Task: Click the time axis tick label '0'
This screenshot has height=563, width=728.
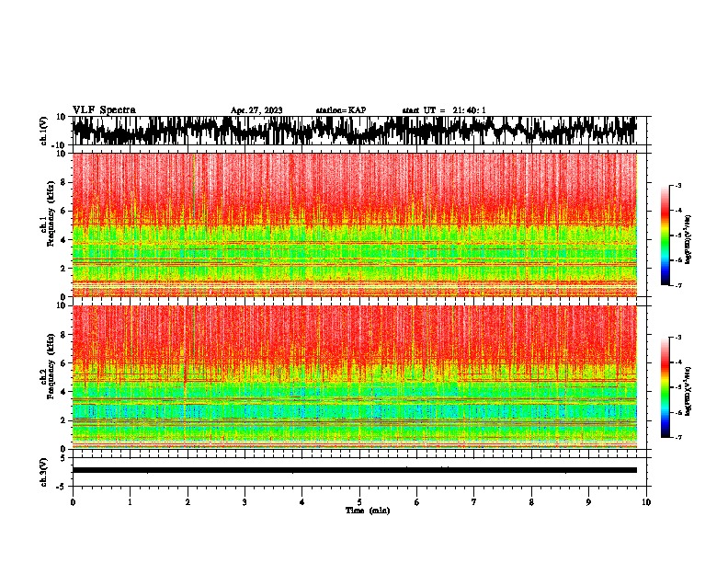Action: [73, 502]
